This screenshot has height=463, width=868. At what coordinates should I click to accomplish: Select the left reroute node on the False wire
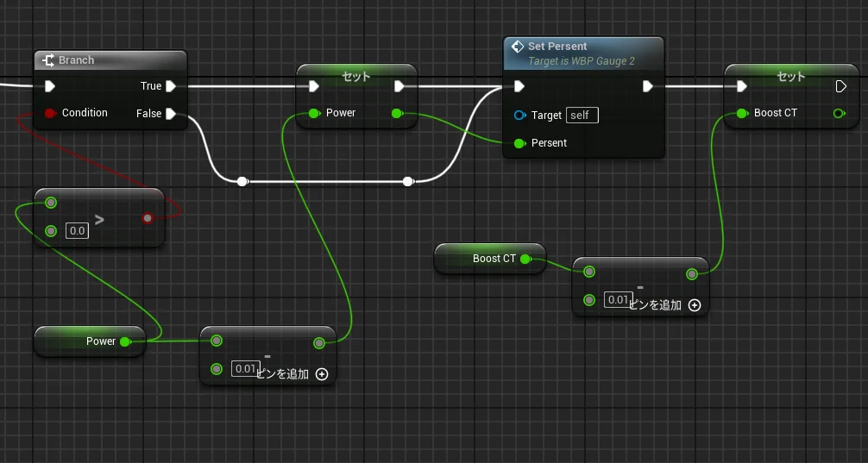tap(242, 181)
